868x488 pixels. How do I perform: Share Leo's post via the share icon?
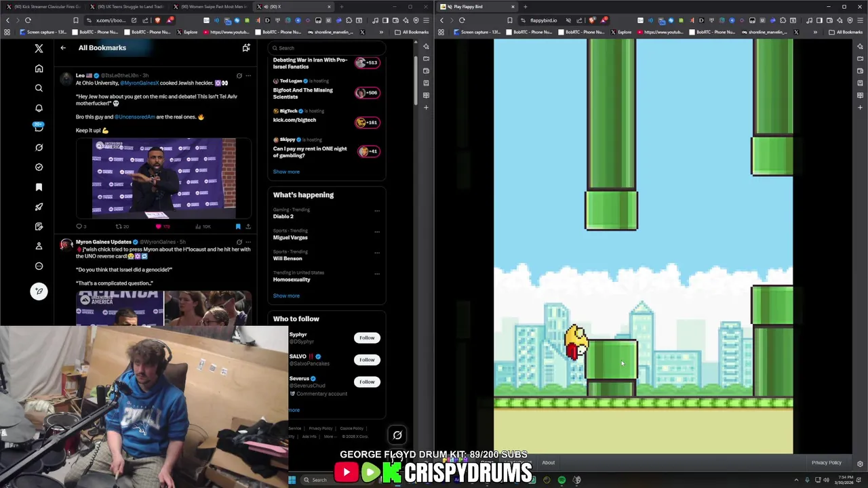pyautogui.click(x=248, y=226)
